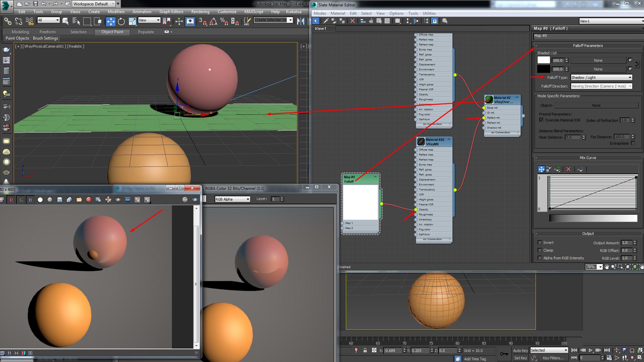The height and width of the screenshot is (362, 644).
Task: Click the Pick Material eyedropper in Slate editor
Action: [325, 21]
